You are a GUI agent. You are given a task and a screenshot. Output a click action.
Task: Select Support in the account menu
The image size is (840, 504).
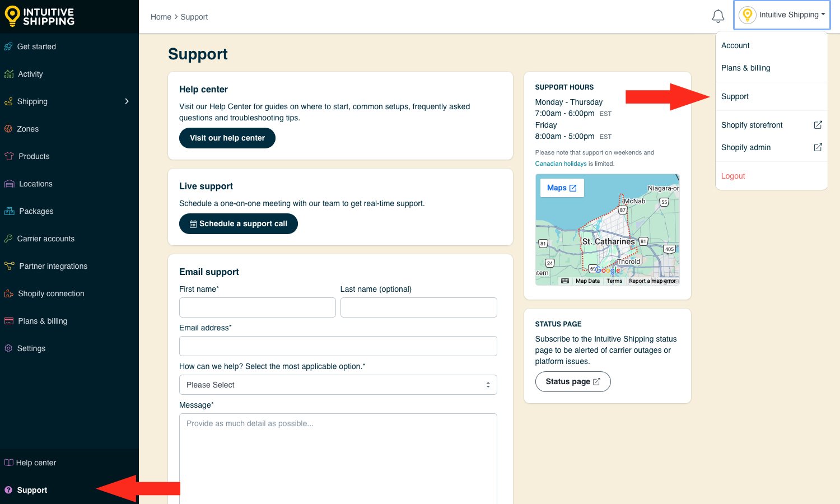click(x=735, y=96)
